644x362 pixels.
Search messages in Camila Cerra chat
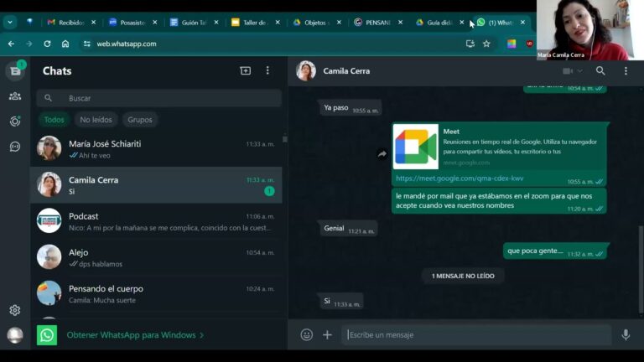point(600,71)
